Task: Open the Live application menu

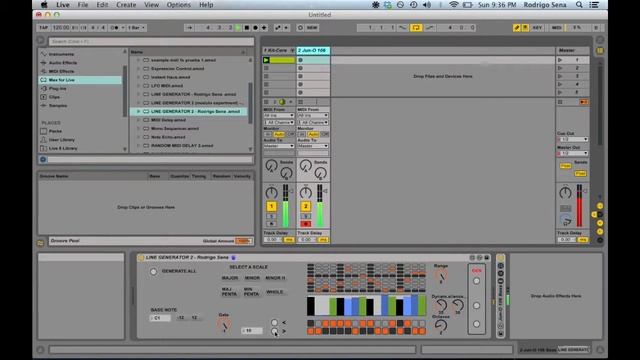Action: point(62,5)
